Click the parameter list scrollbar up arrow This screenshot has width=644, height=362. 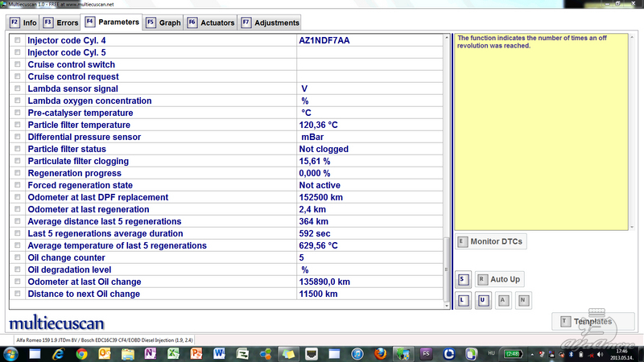click(447, 38)
